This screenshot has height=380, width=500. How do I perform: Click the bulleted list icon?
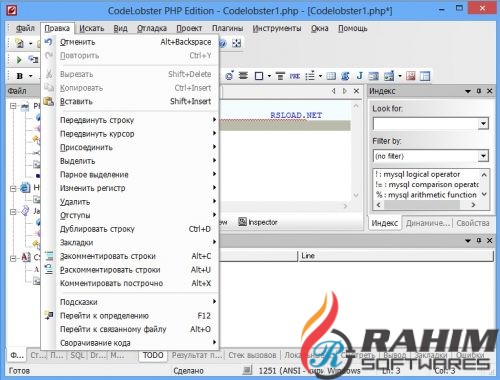pos(310,76)
